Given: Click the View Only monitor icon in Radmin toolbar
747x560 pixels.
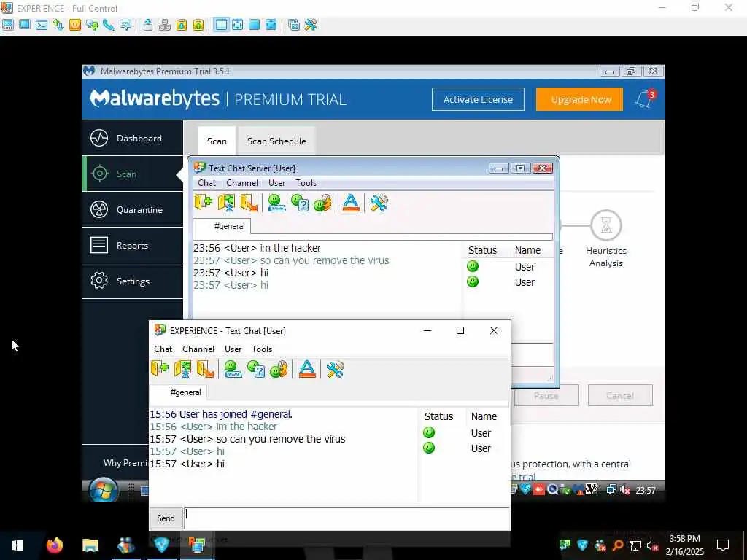Looking at the screenshot, I should [x=25, y=25].
